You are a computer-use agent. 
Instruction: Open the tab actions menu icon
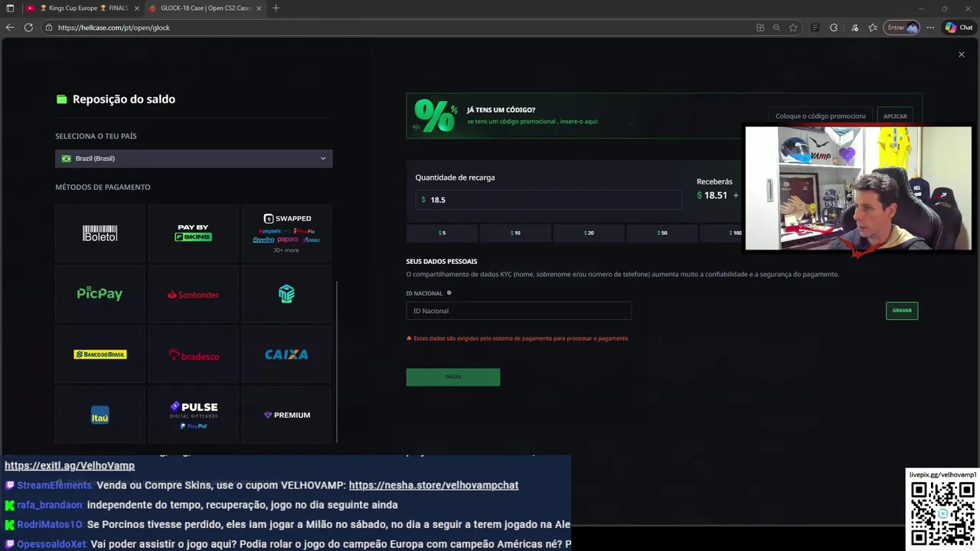point(10,8)
